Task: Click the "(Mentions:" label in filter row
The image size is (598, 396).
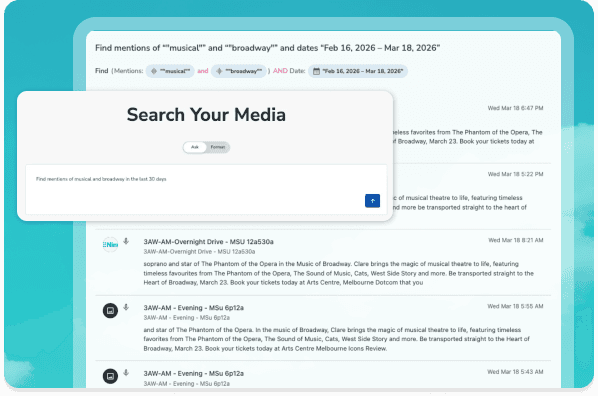Action: [127, 71]
